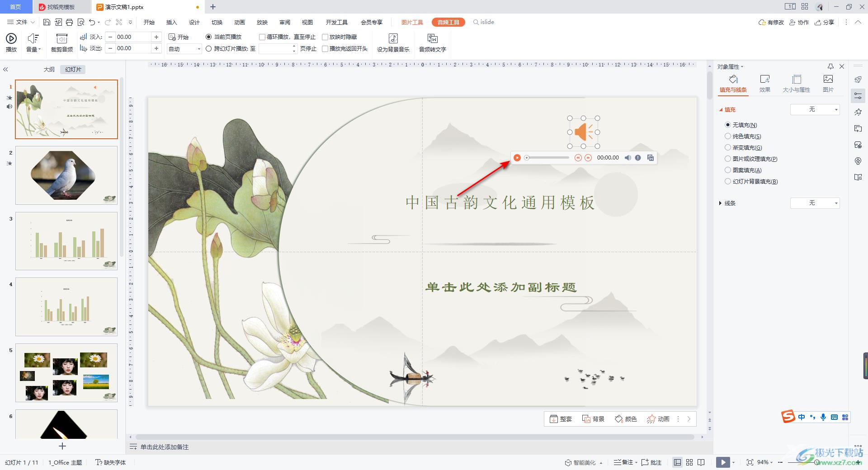Open 填充与线条 paint bucket tab
The width and height of the screenshot is (868, 470).
click(x=733, y=84)
